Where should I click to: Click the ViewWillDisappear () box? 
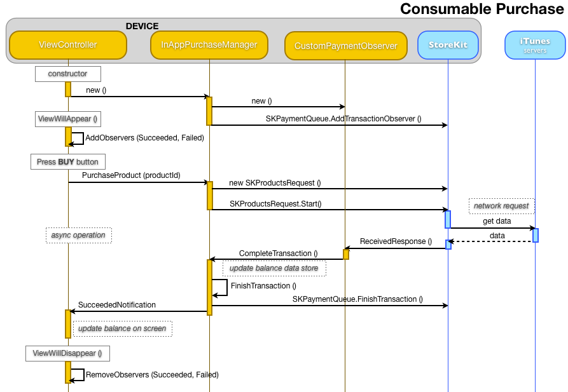tap(67, 353)
